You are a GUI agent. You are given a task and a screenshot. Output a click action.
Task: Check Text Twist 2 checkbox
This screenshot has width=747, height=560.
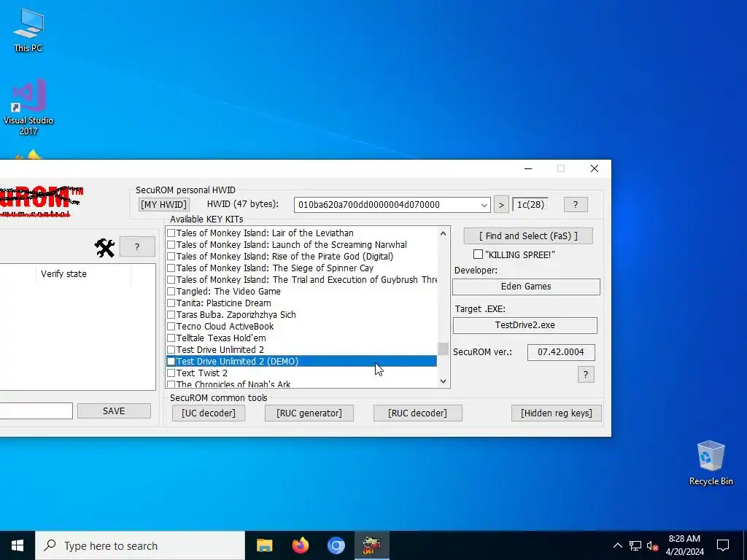pos(171,373)
